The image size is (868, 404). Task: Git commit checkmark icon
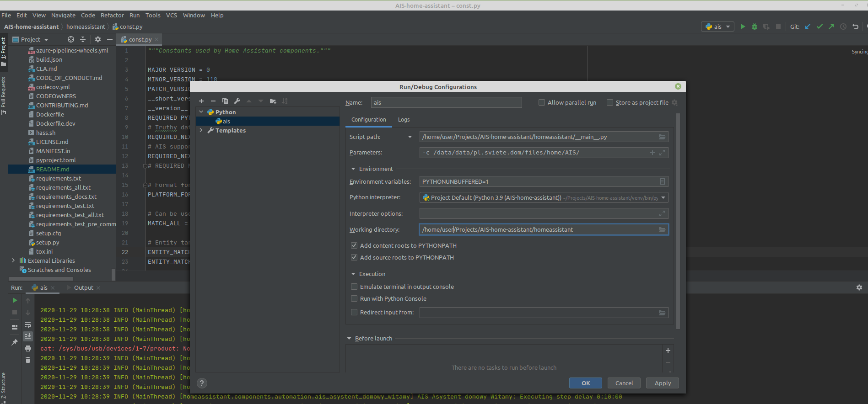(819, 27)
